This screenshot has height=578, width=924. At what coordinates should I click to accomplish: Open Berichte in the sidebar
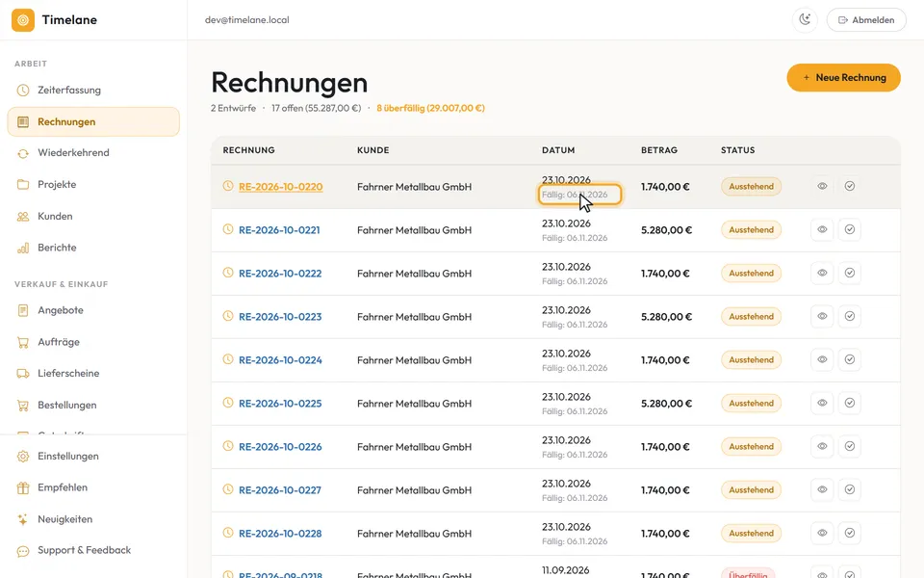click(x=93, y=248)
